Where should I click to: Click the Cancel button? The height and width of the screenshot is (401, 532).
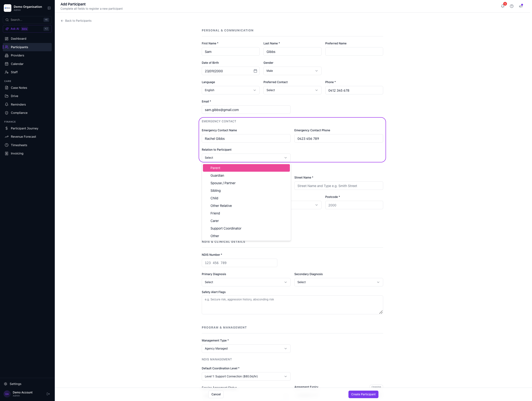tap(216, 394)
